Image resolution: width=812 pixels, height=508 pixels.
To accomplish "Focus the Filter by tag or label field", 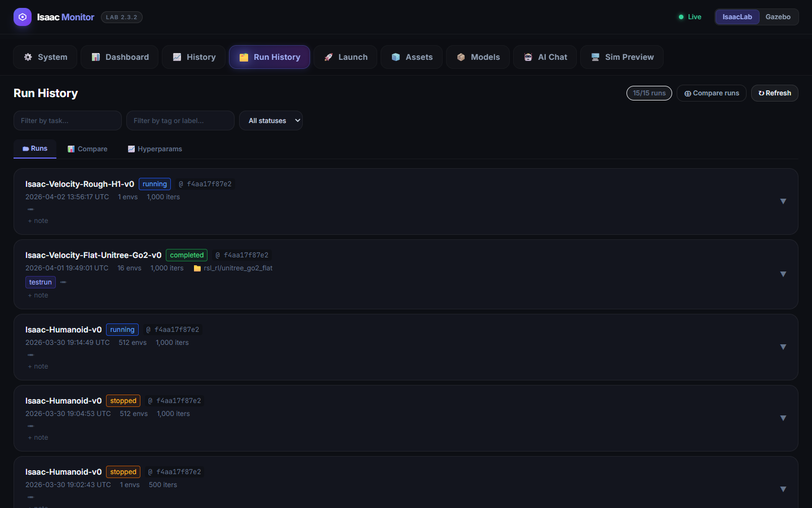I will point(180,121).
